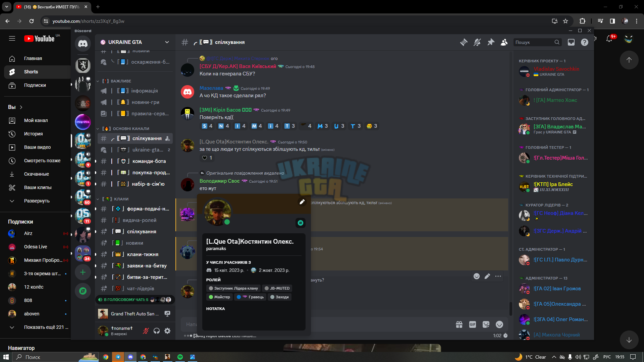Open the набір-в-сім'ю channel

point(135,184)
